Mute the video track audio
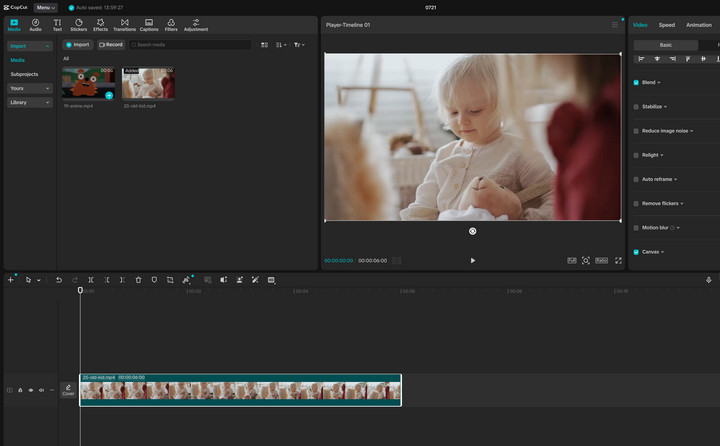The height and width of the screenshot is (446, 720). [41, 390]
